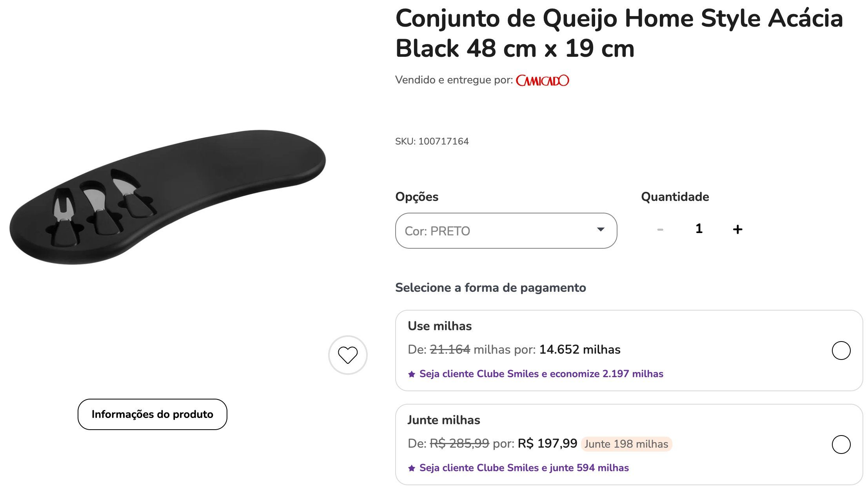Viewport: 868px width, 488px height.
Task: Choose the Junte milhas payment card
Action: click(629, 445)
